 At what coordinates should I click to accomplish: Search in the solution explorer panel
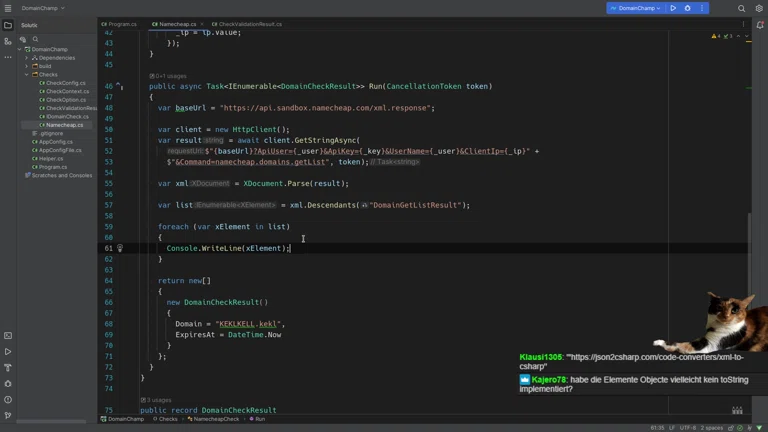pos(35,39)
